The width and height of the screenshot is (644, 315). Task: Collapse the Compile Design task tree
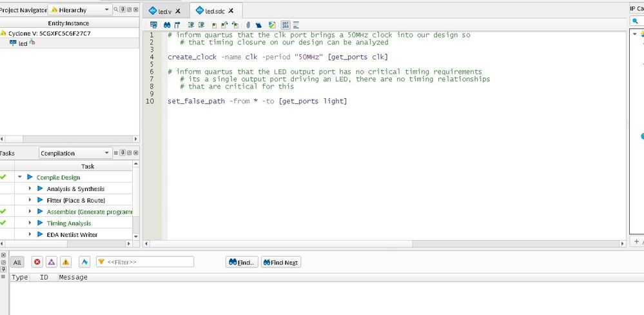click(20, 177)
